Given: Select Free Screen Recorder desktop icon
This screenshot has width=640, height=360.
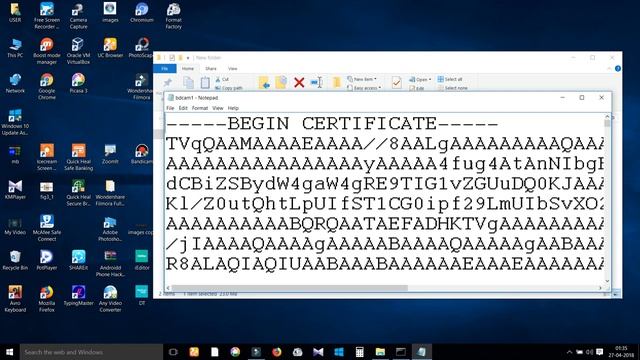Looking at the screenshot, I should click(x=47, y=16).
